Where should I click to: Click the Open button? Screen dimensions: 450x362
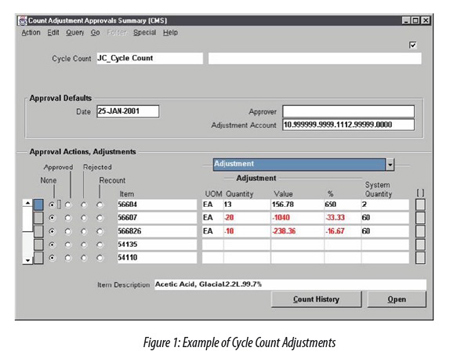[397, 299]
